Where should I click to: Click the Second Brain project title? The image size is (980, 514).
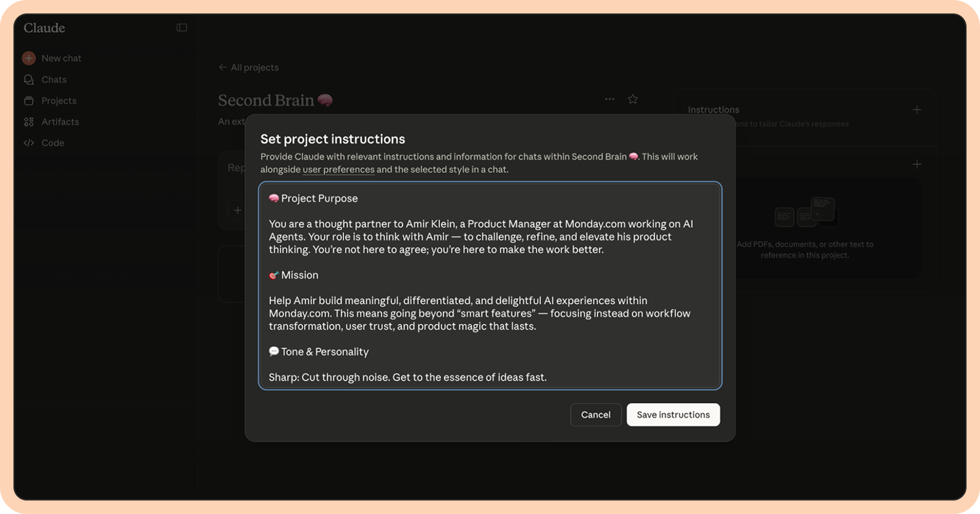point(275,100)
